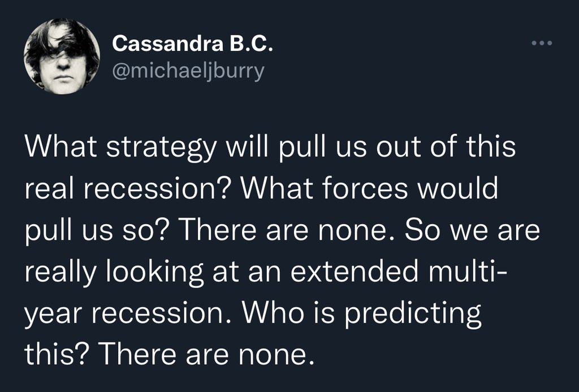Open the Cassandra B.C. display name
This screenshot has height=392, width=579.
(193, 44)
